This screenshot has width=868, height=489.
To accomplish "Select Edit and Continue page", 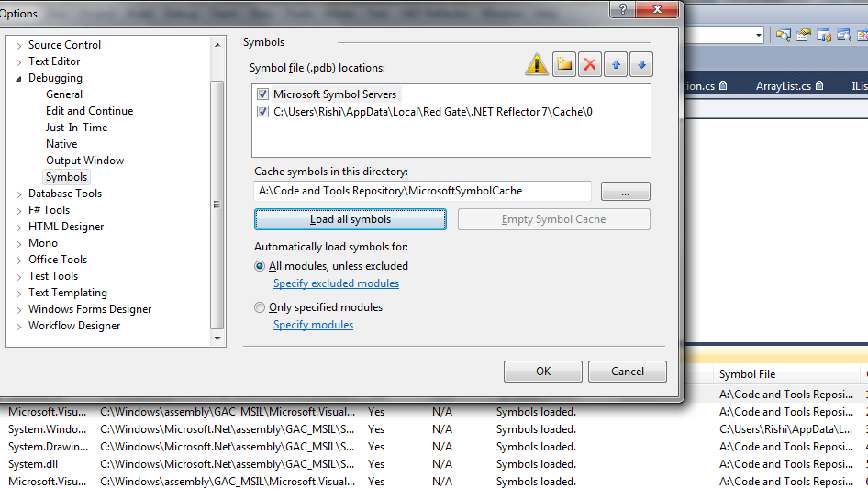I will click(x=90, y=111).
